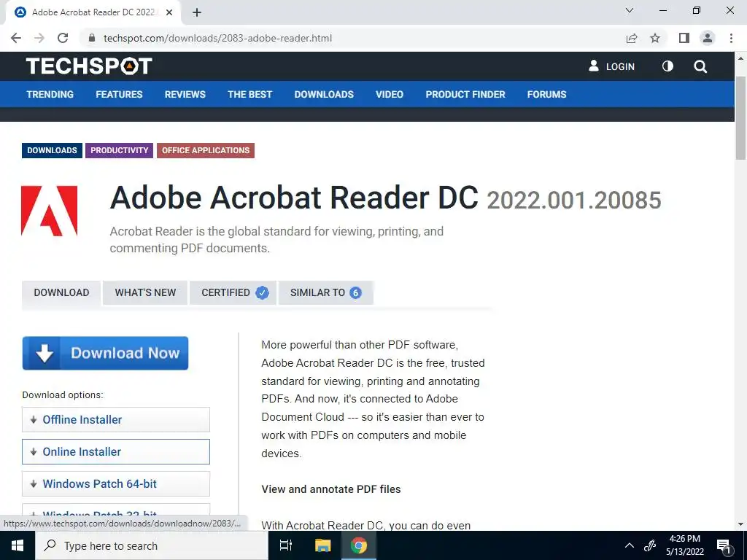Switch to SIMILAR TO tab
Image resolution: width=747 pixels, height=560 pixels.
coord(326,292)
